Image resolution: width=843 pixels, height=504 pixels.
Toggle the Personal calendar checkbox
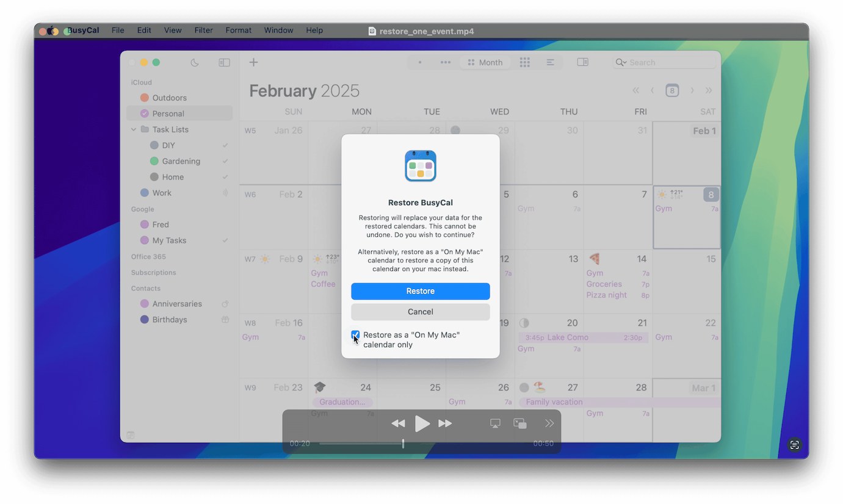click(145, 113)
